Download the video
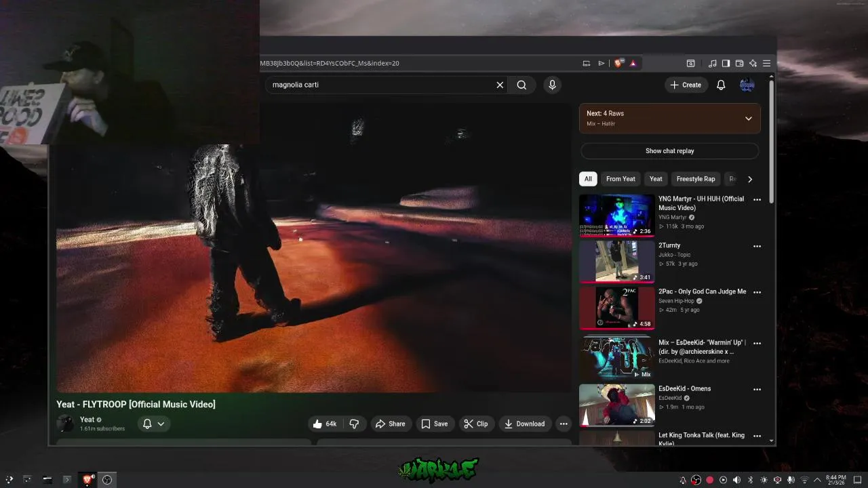 (524, 424)
